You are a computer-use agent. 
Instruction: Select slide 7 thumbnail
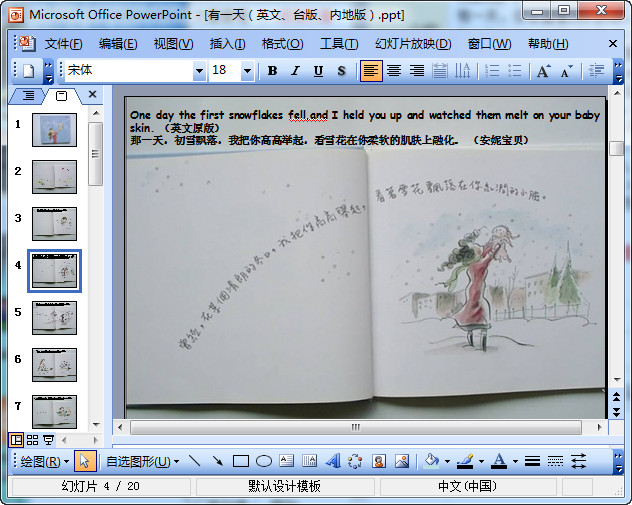pyautogui.click(x=54, y=412)
